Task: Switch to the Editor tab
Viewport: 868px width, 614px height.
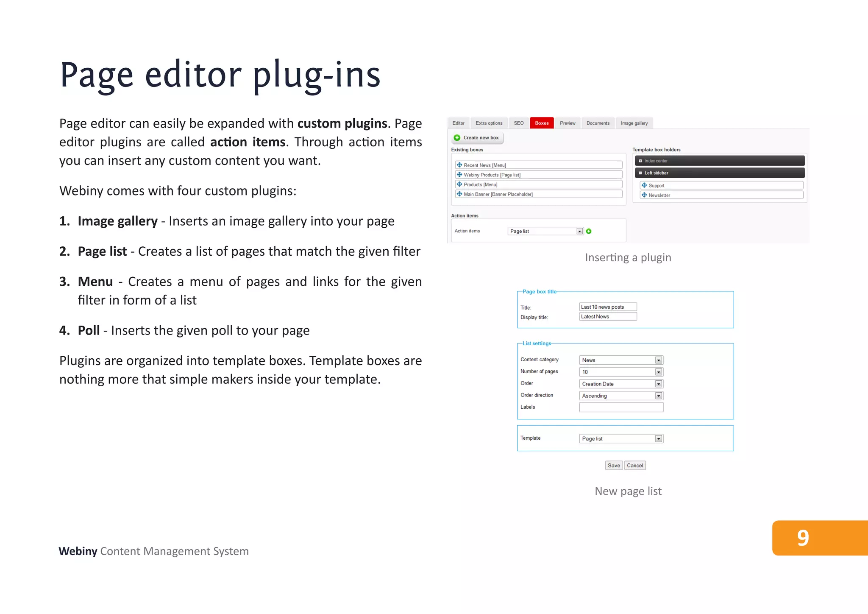Action: tap(458, 123)
